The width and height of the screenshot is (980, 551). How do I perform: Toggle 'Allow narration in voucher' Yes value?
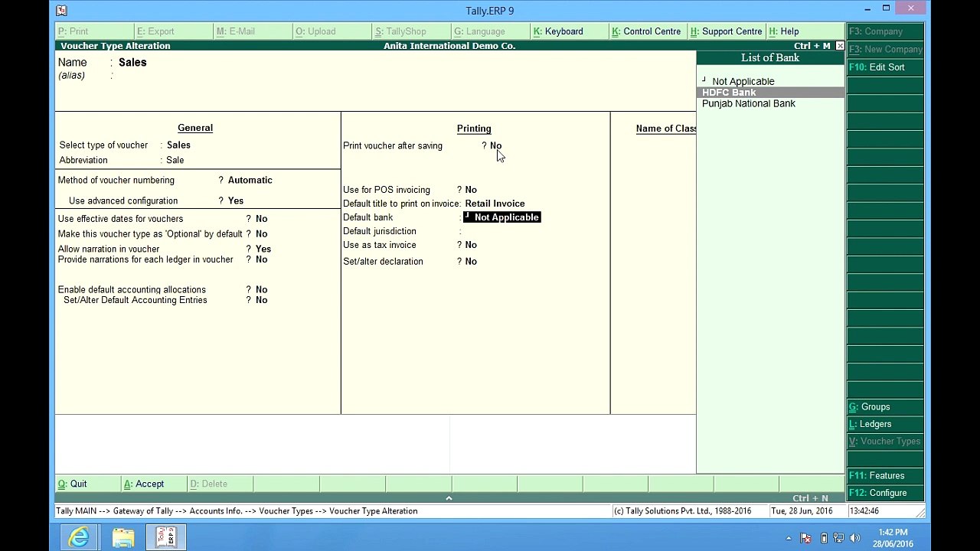point(263,249)
